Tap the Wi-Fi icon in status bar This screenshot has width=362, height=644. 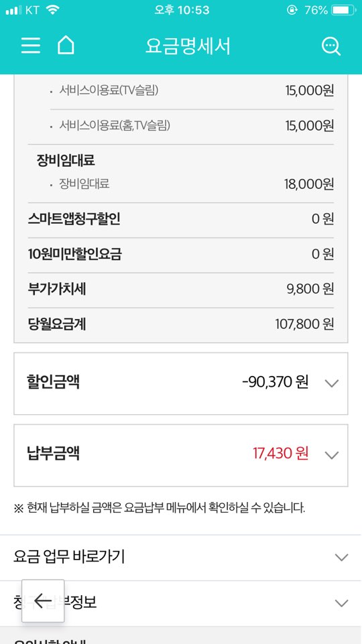[x=52, y=10]
